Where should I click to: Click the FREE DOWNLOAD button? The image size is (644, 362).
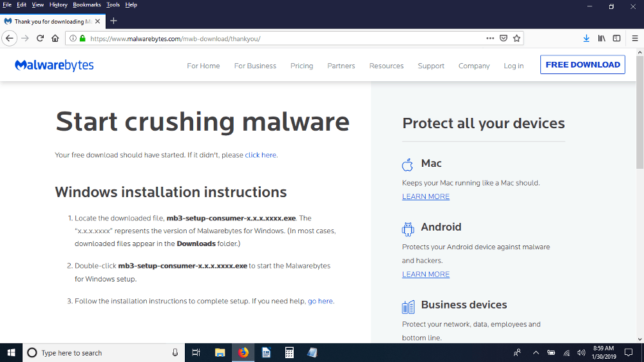click(582, 64)
